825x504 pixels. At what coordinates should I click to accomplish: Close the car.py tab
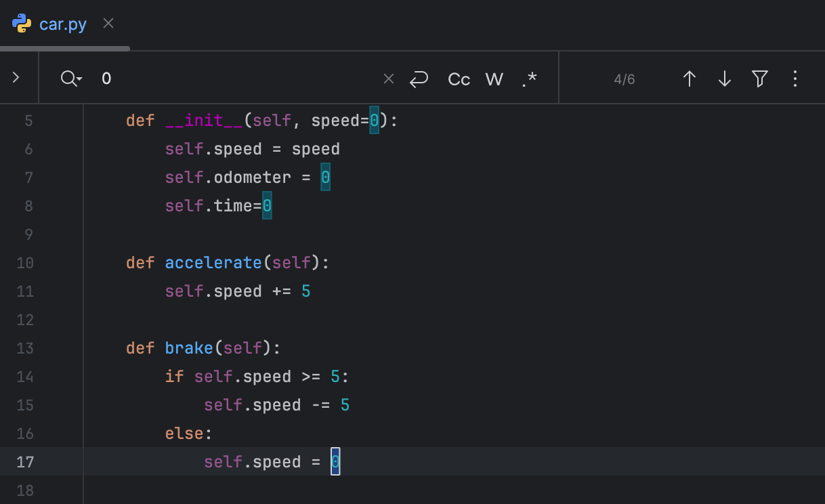click(x=108, y=22)
